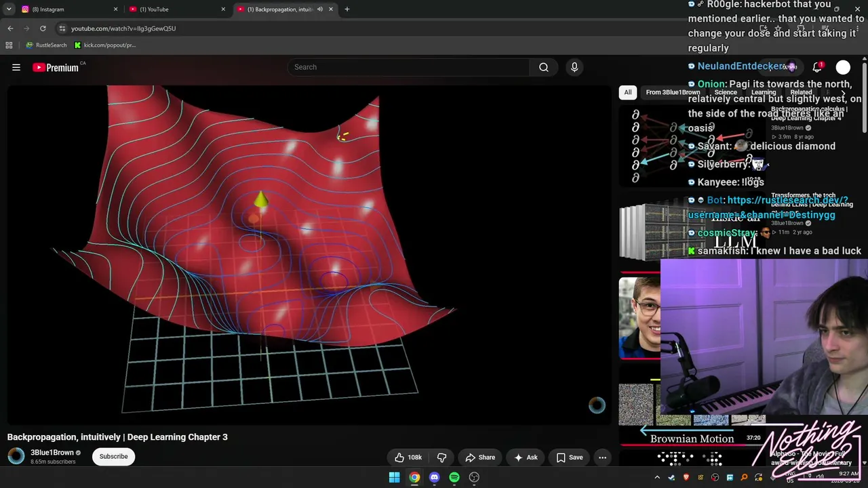This screenshot has height=488, width=868.
Task: Click the Share button
Action: coord(480,457)
